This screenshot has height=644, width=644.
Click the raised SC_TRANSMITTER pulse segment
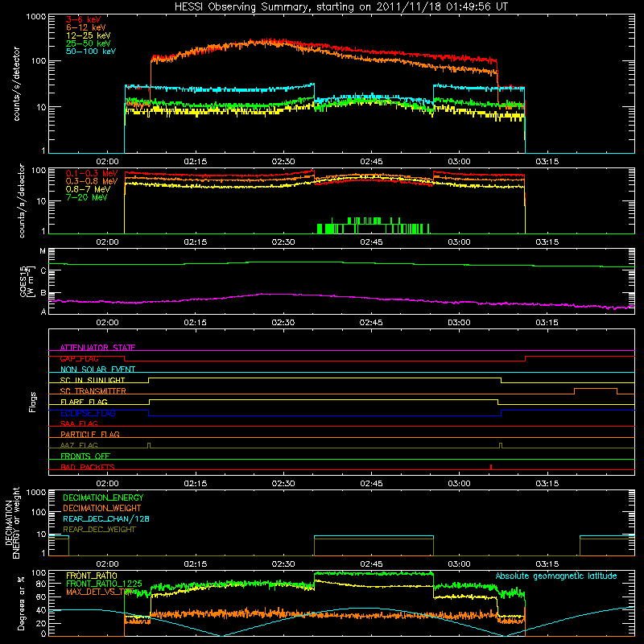click(x=596, y=389)
